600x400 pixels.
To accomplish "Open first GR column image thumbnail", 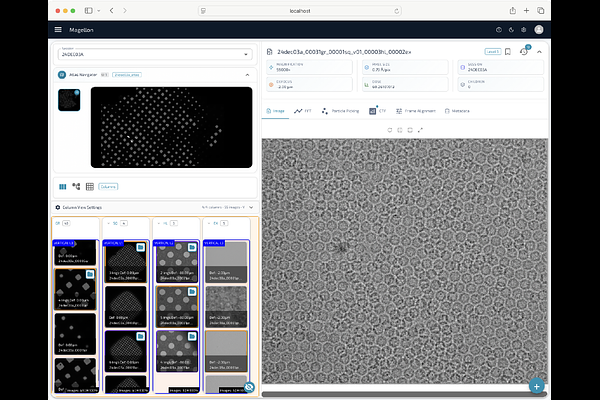I will 75,253.
